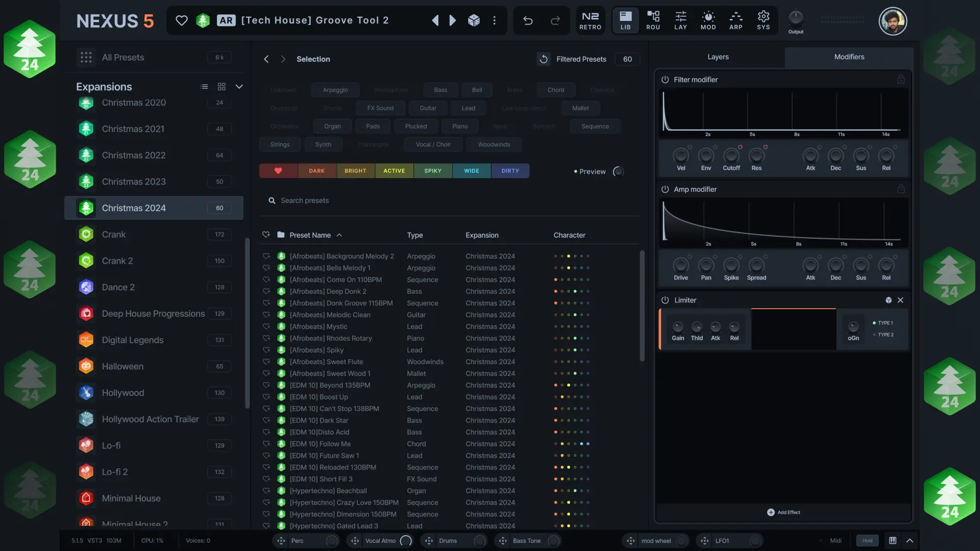The width and height of the screenshot is (980, 551).
Task: Open the N2 RETRO view
Action: (x=590, y=20)
